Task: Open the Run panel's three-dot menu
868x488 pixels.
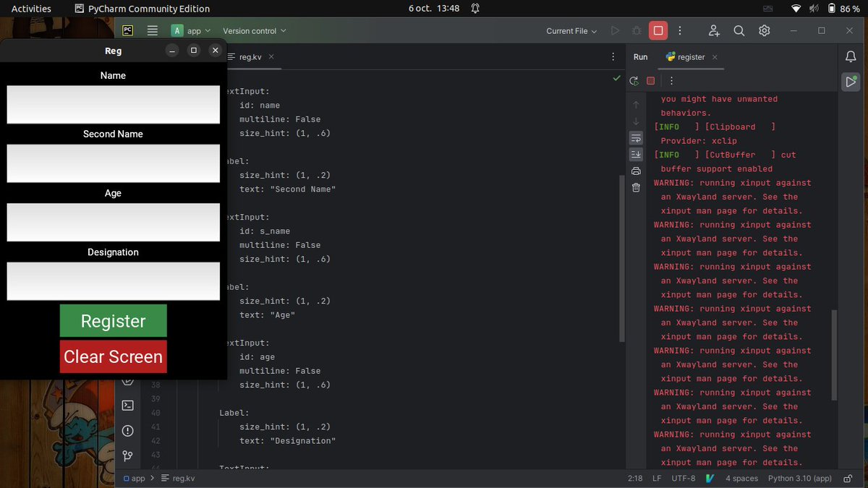Action: pyautogui.click(x=671, y=81)
